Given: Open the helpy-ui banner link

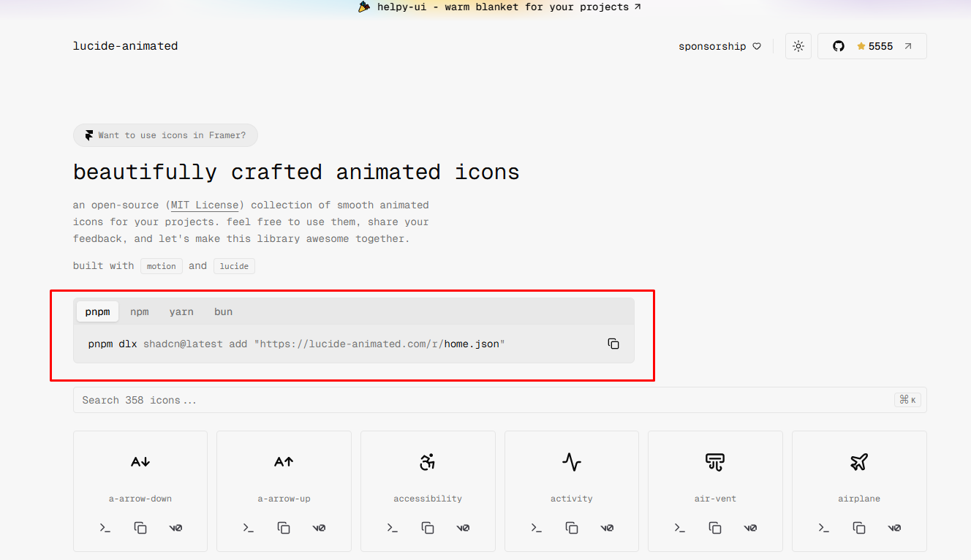Looking at the screenshot, I should pyautogui.click(x=499, y=7).
